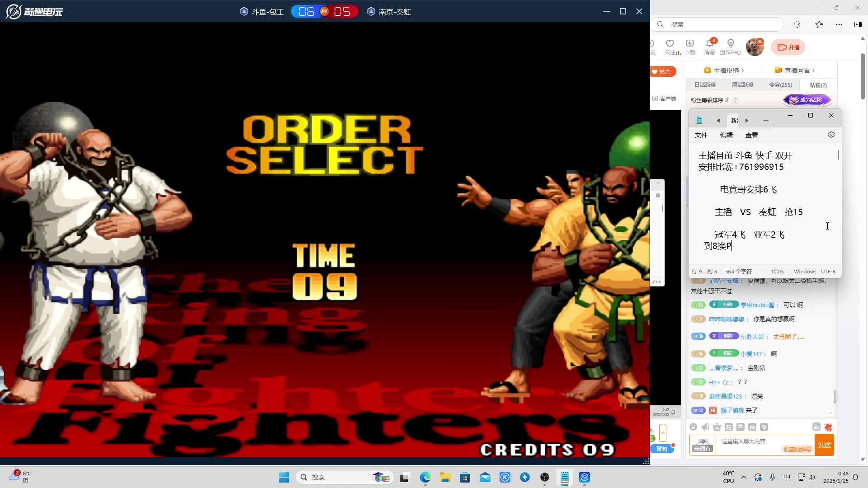Click 未拥有 fan badge selector
The image size is (868, 488).
click(x=703, y=445)
